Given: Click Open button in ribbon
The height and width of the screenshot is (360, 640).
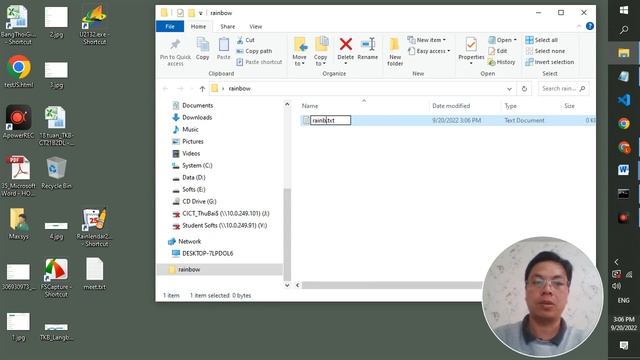Looking at the screenshot, I should [x=502, y=40].
